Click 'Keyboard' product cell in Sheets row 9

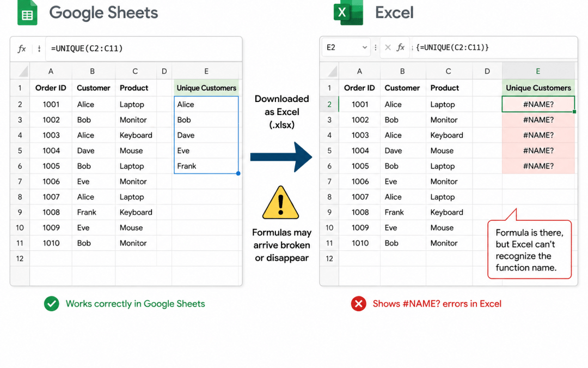tap(135, 212)
